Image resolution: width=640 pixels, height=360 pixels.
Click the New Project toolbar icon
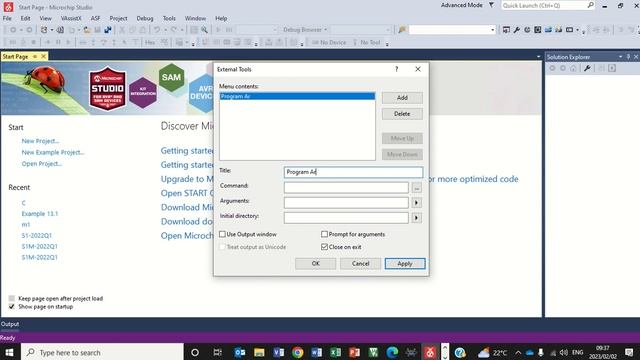point(44,30)
